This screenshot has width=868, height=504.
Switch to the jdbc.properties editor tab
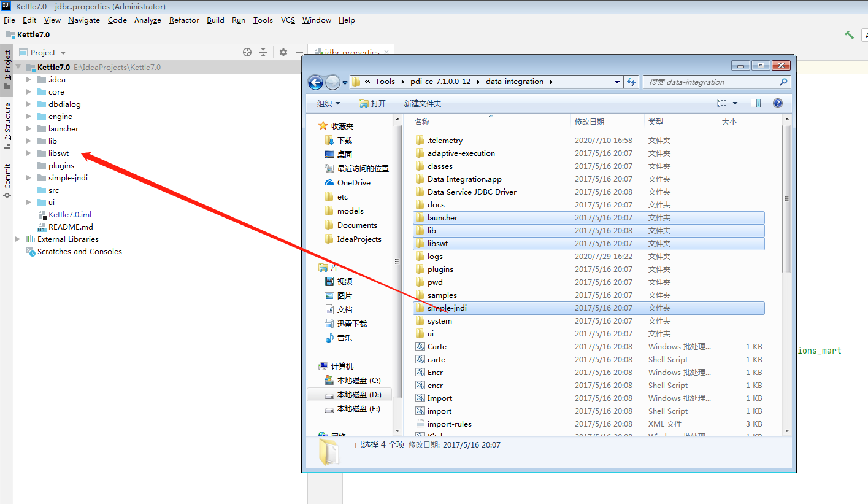point(350,52)
